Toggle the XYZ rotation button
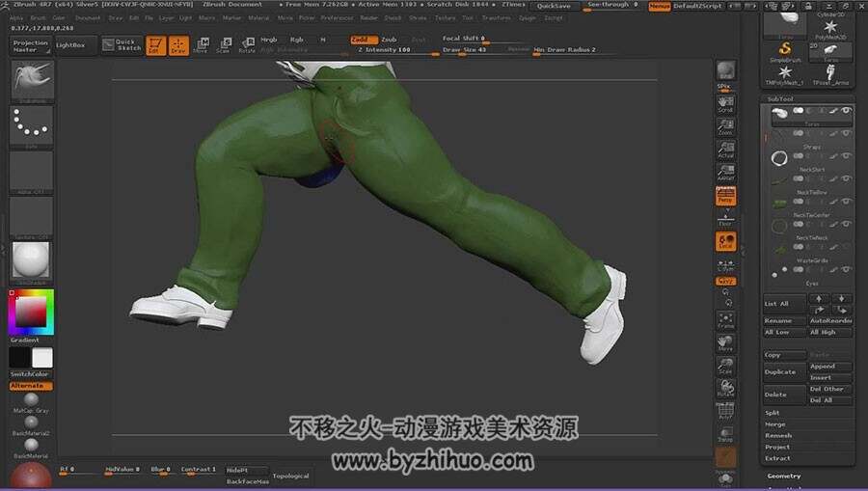 click(x=725, y=282)
